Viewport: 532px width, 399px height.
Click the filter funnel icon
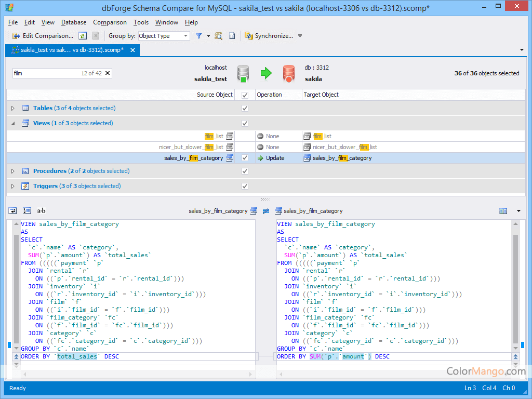[x=199, y=36]
